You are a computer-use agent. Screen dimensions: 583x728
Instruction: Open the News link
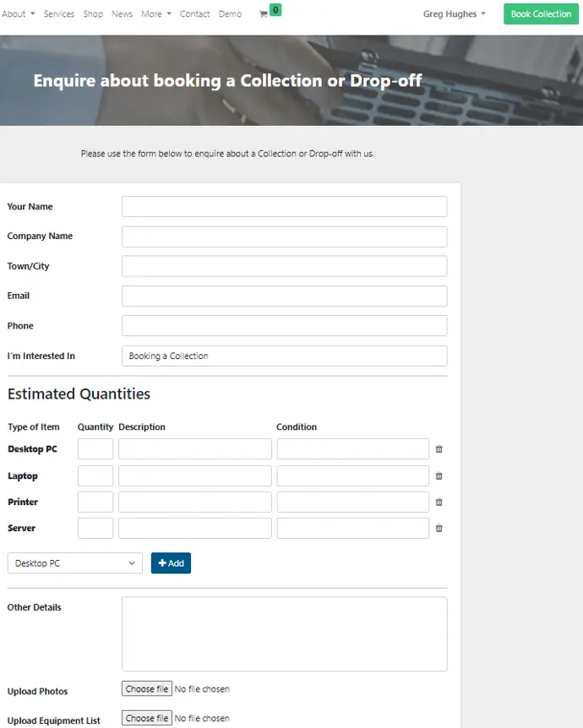[122, 14]
